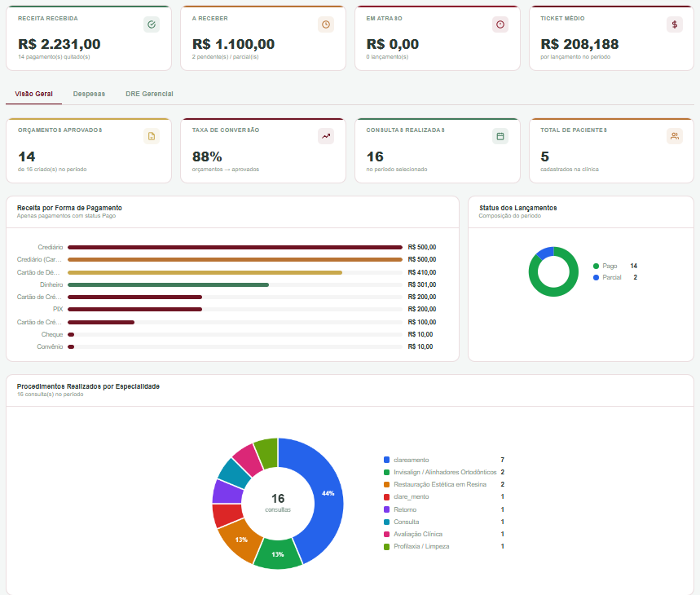
Task: Click the R$ 2.231,00 value
Action: tap(59, 44)
